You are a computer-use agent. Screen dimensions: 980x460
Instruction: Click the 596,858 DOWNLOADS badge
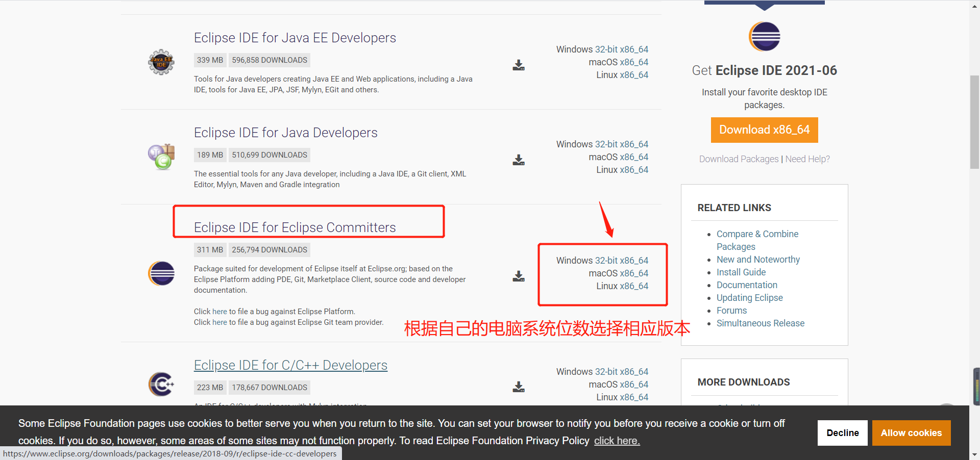coord(269,60)
